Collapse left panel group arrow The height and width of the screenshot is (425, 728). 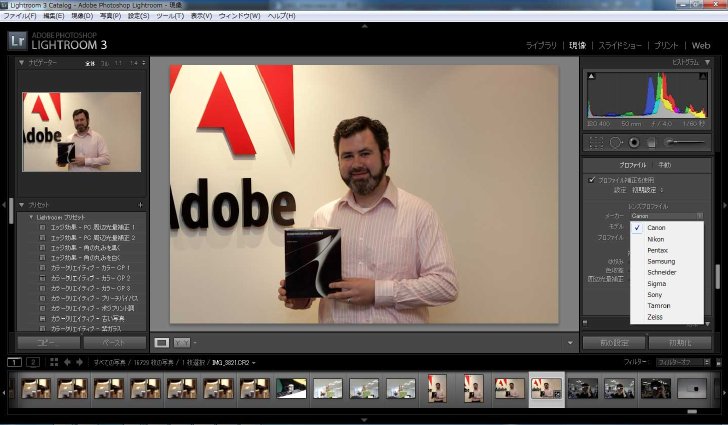(4, 204)
